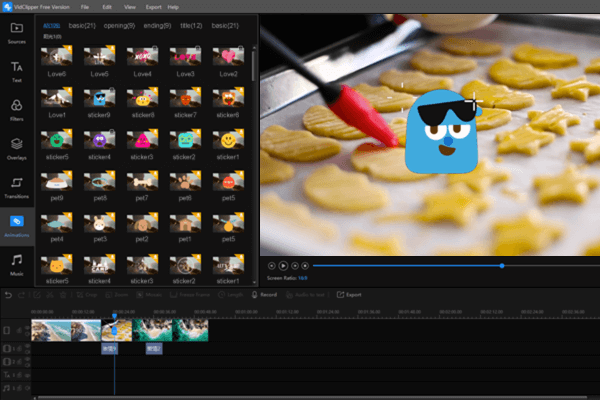Switch to the title(12) tab

(x=191, y=26)
